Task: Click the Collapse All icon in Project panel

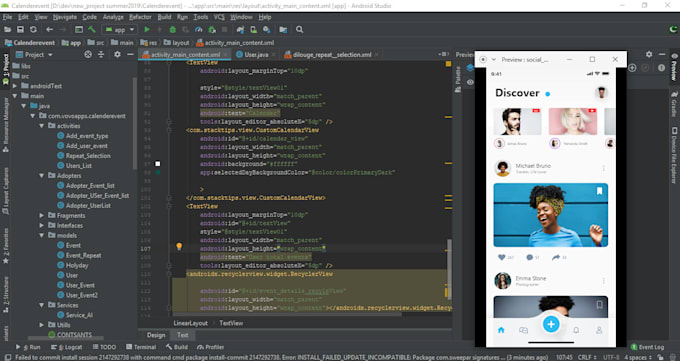Action: pyautogui.click(x=101, y=54)
